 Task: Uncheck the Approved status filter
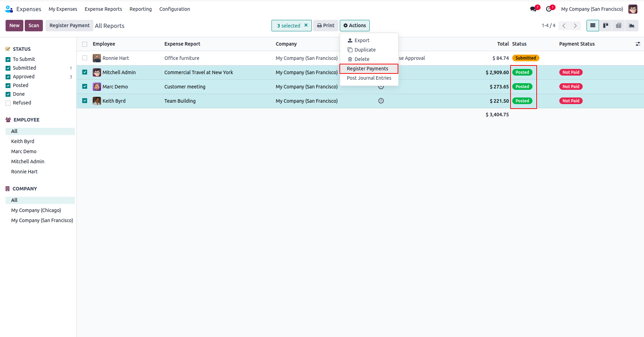[x=8, y=77]
